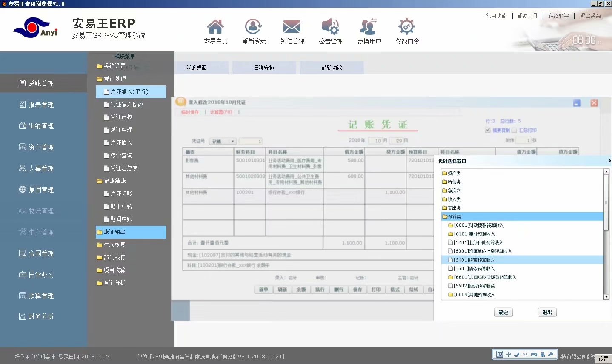This screenshot has height=364, width=612.
Task: Expand the 系统设置 folder
Action: pyautogui.click(x=111, y=66)
